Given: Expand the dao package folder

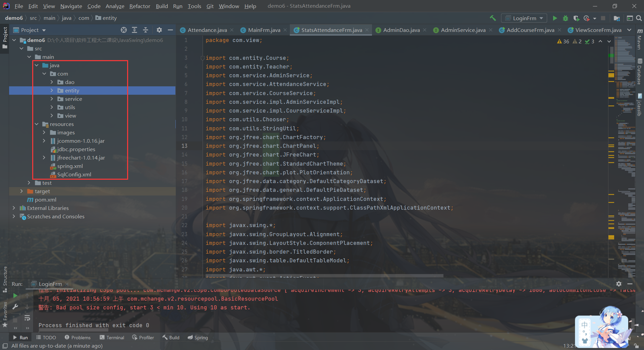Looking at the screenshot, I should click(x=52, y=82).
